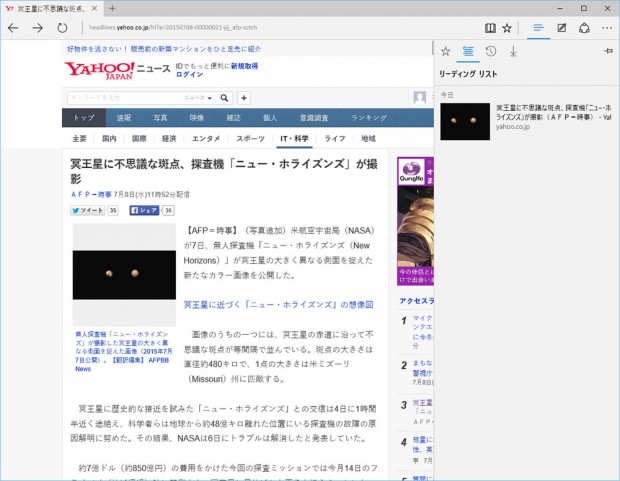Select the トップ navigation tab
This screenshot has width=620, height=481.
coord(84,118)
